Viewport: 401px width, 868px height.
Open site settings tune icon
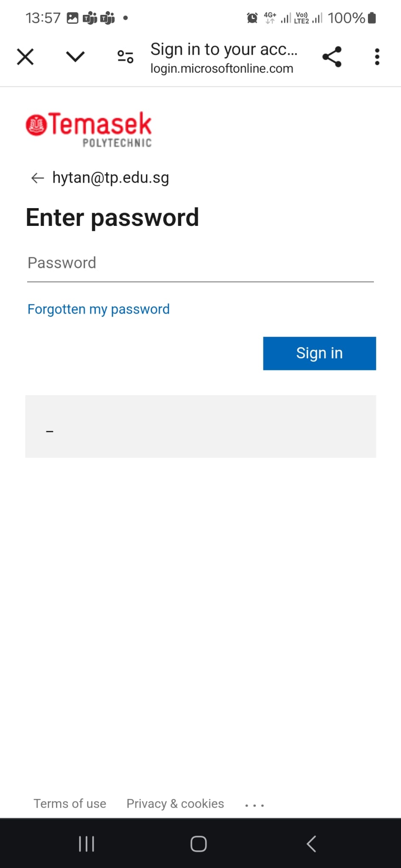125,57
